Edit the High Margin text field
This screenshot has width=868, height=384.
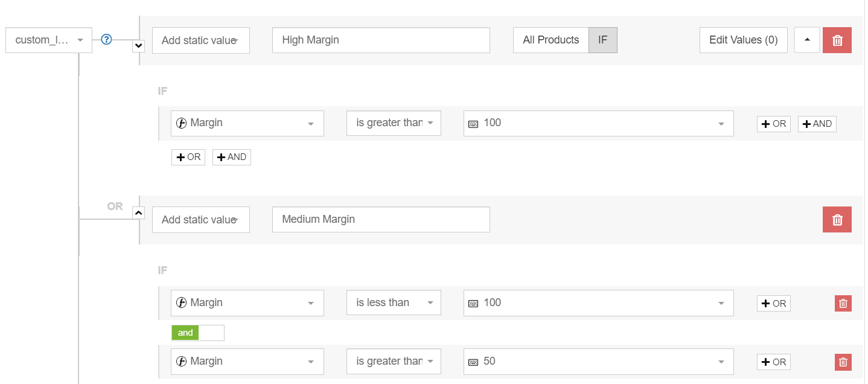(x=381, y=40)
